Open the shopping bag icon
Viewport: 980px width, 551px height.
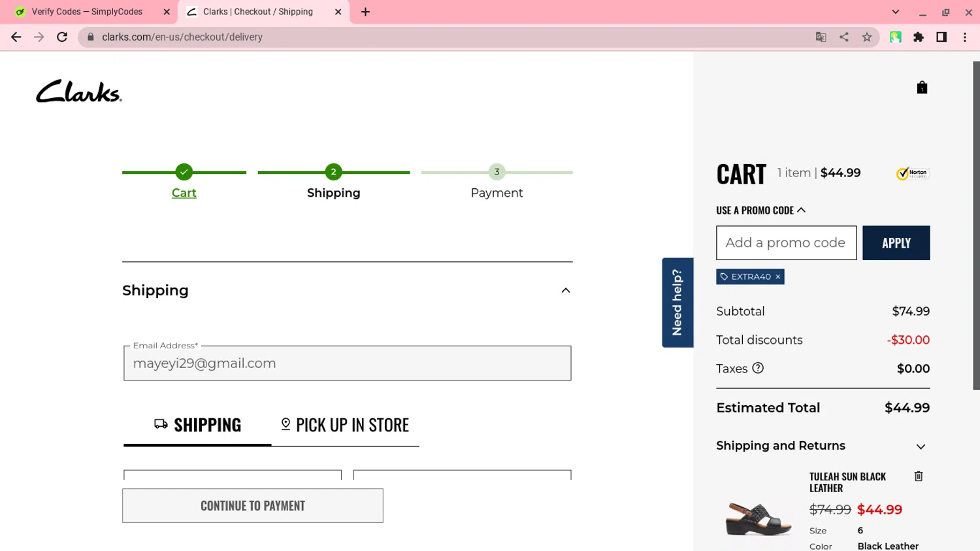coord(922,88)
